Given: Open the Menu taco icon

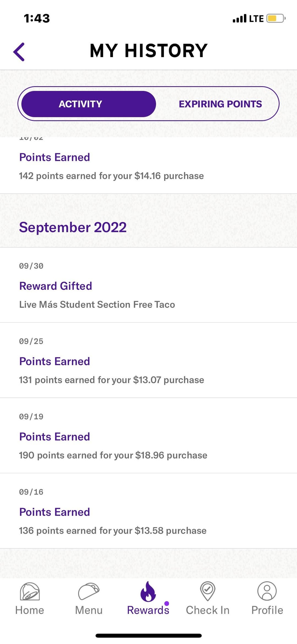Looking at the screenshot, I should pyautogui.click(x=89, y=591).
